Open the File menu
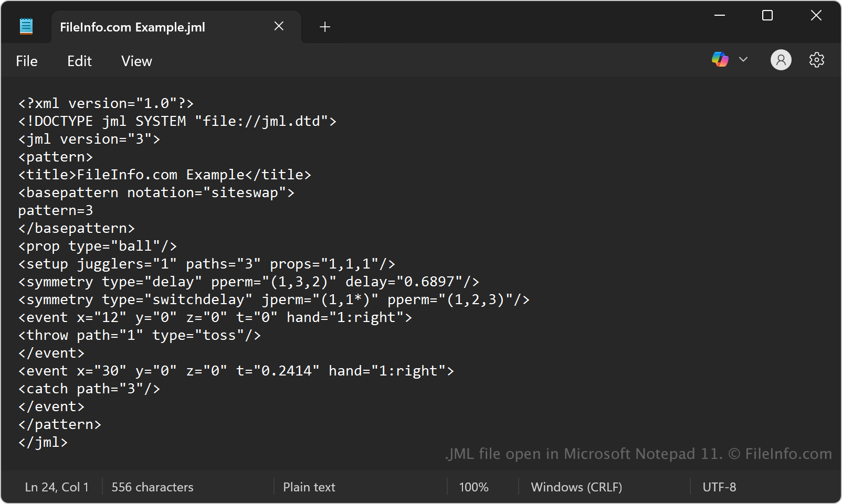 [27, 61]
